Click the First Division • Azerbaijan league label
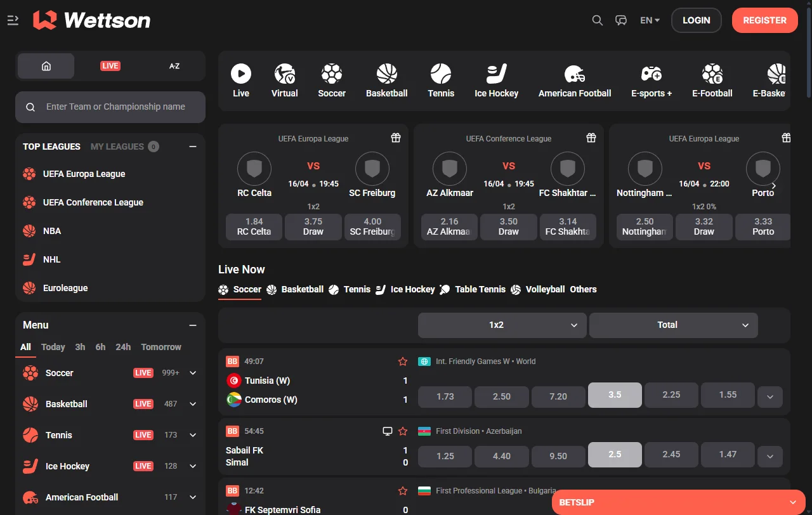The width and height of the screenshot is (812, 515). (x=479, y=431)
